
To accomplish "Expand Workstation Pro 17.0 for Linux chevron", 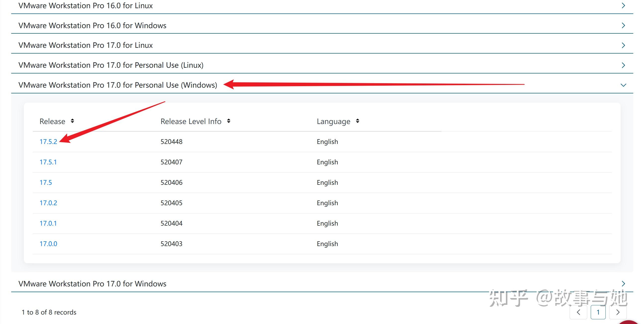I will tap(623, 45).
